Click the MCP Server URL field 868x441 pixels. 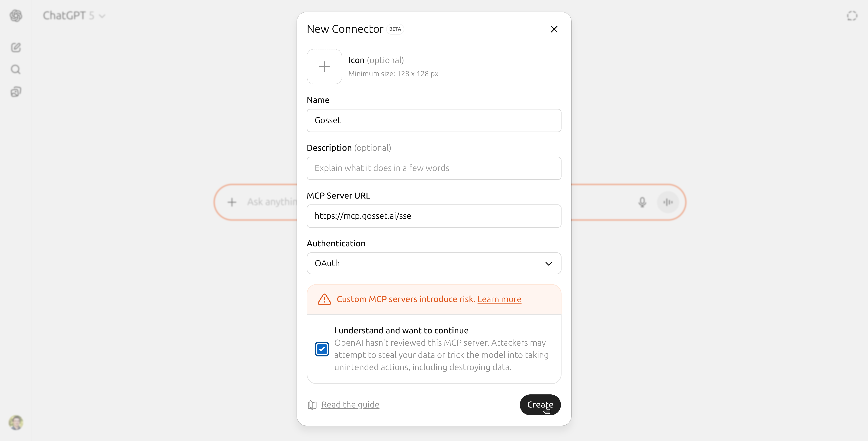pyautogui.click(x=434, y=216)
